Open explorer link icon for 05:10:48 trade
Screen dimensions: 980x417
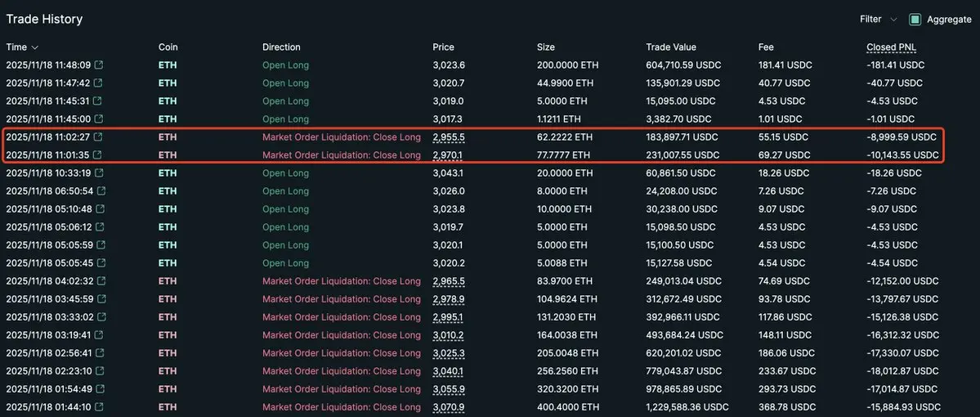101,208
